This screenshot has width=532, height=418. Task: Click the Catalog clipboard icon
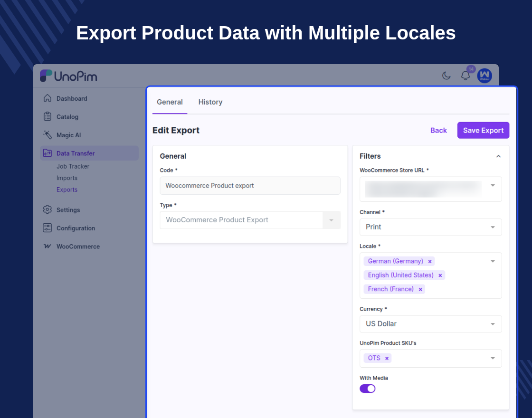coord(47,116)
